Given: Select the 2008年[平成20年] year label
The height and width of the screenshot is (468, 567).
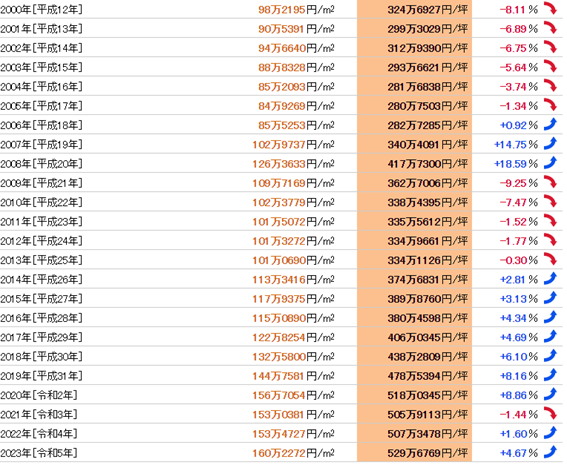Looking at the screenshot, I should point(41,164).
